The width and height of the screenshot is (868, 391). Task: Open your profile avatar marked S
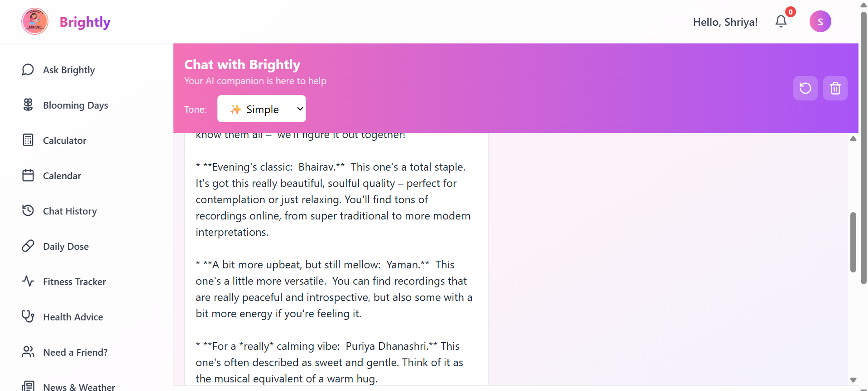click(820, 21)
